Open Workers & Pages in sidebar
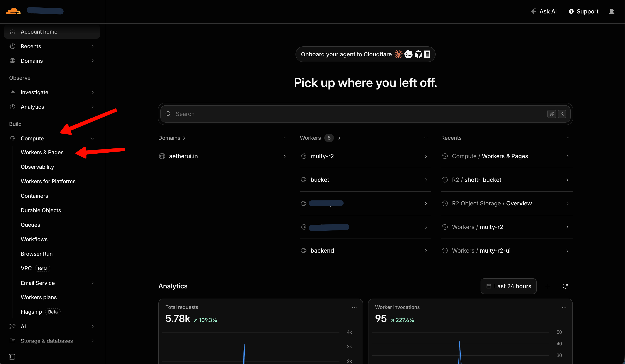This screenshot has height=364, width=625. (42, 152)
